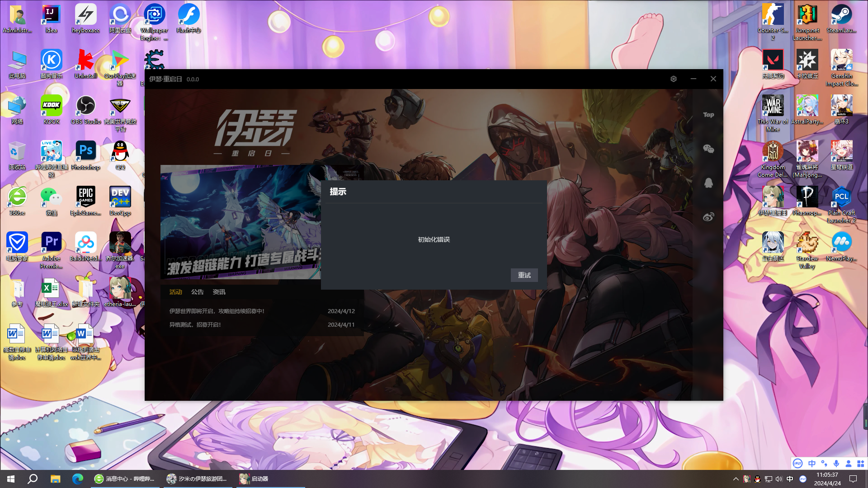Open taskbar search magnifier
Image resolution: width=868 pixels, height=488 pixels.
pyautogui.click(x=33, y=479)
